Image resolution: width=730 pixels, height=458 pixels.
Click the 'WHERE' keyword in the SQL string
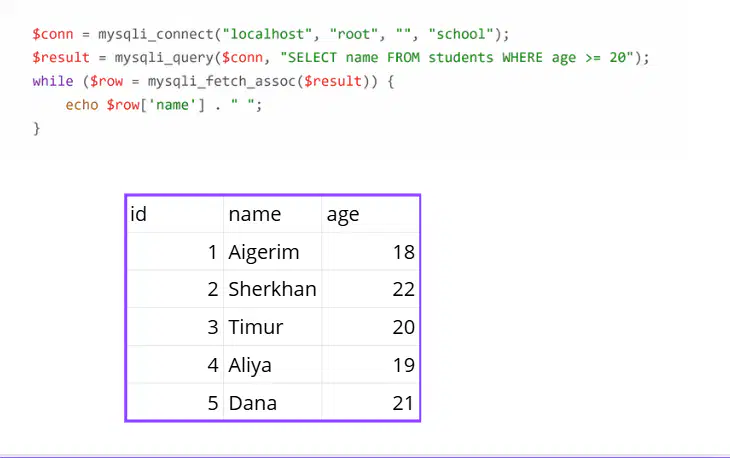click(522, 57)
